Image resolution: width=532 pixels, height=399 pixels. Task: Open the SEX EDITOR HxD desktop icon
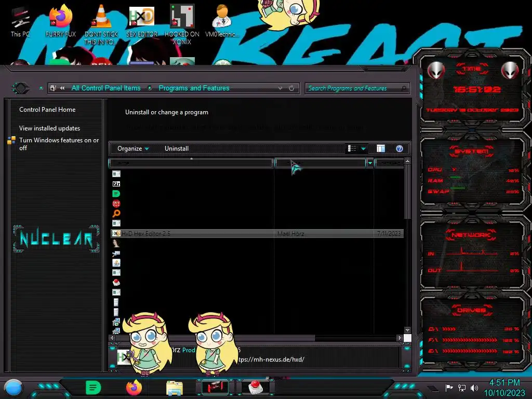(142, 22)
